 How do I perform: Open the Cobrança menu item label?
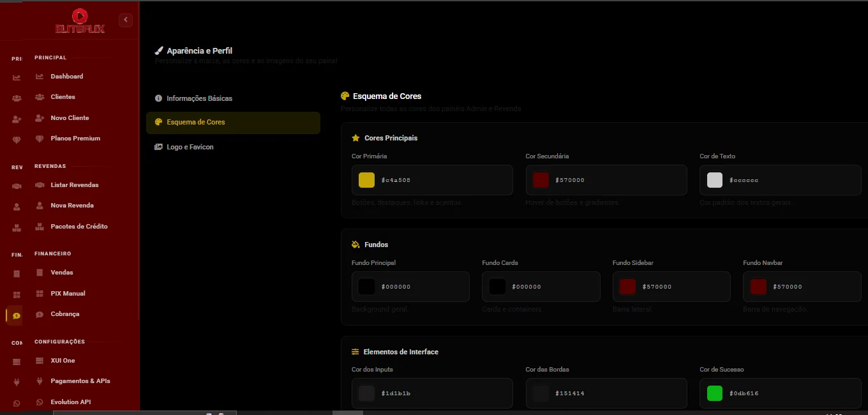pyautogui.click(x=65, y=314)
